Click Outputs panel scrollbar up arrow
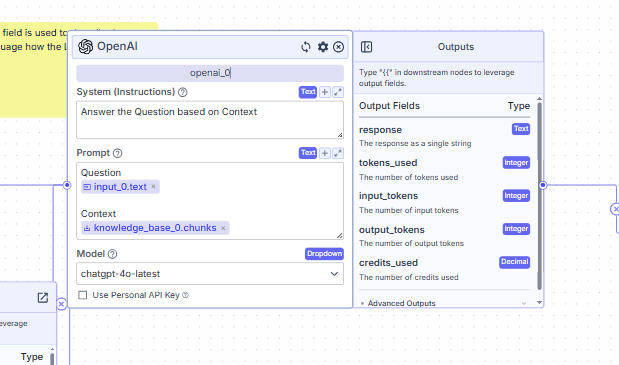This screenshot has width=619, height=365. [539, 99]
